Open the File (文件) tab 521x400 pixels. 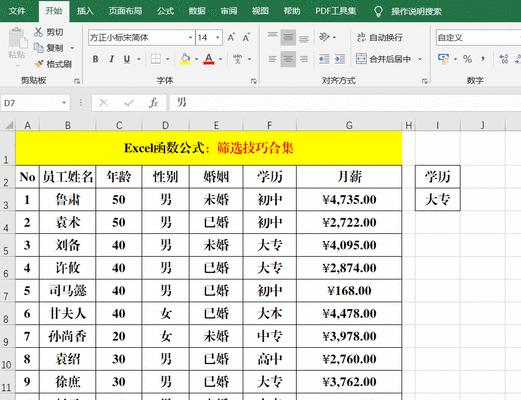click(x=17, y=11)
